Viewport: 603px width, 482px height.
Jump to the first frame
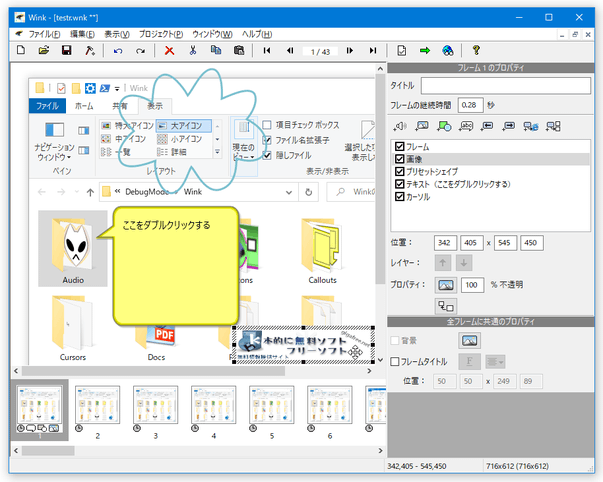point(267,50)
